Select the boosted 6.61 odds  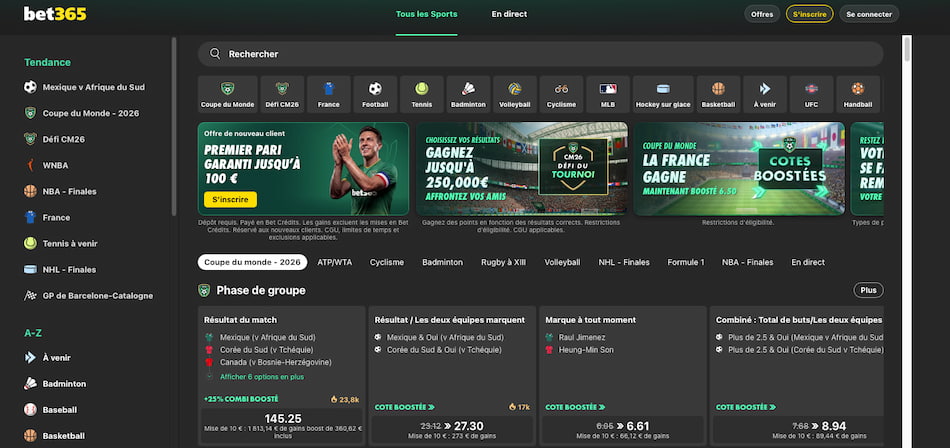click(622, 429)
